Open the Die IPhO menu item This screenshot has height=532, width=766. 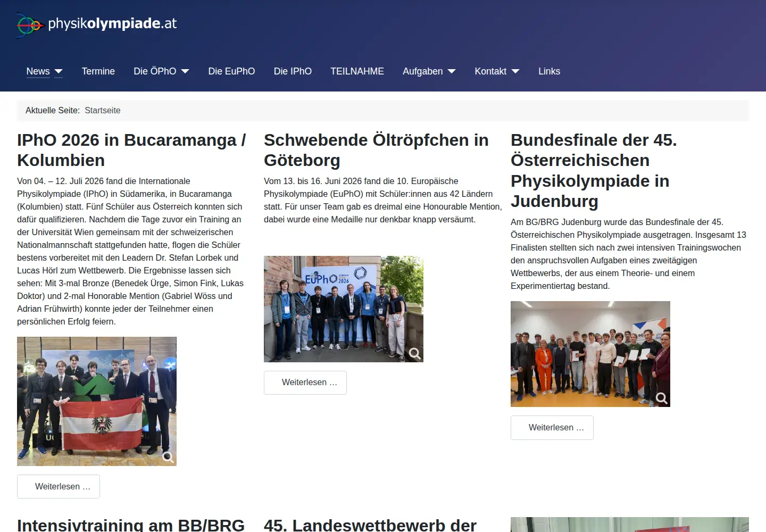click(x=293, y=71)
